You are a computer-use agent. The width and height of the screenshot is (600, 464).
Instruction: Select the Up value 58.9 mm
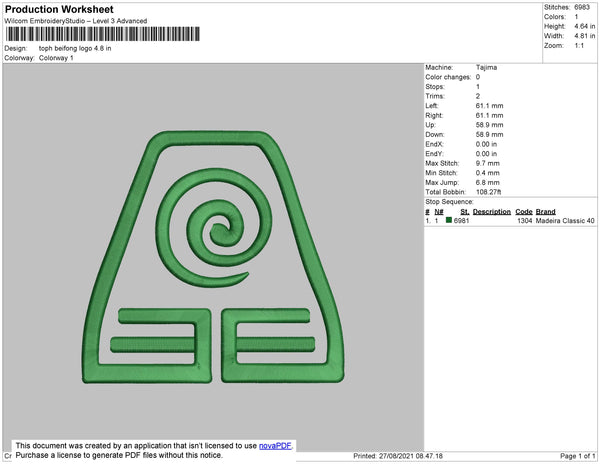click(489, 125)
